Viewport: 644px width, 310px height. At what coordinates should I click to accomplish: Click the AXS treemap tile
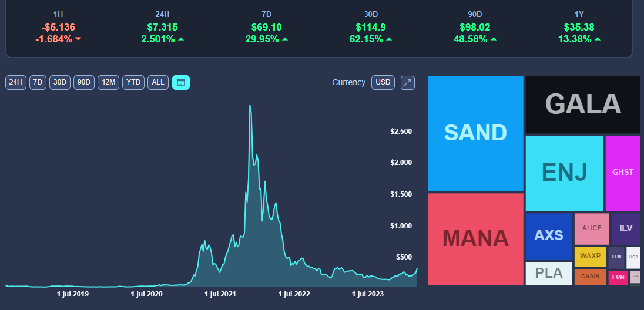tap(549, 237)
